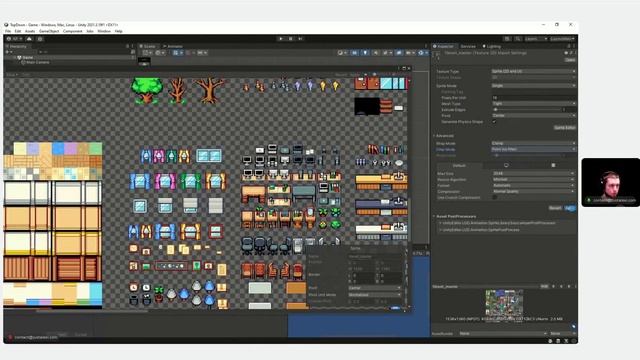640x360 pixels.
Task: Click the Revert button
Action: (x=555, y=208)
